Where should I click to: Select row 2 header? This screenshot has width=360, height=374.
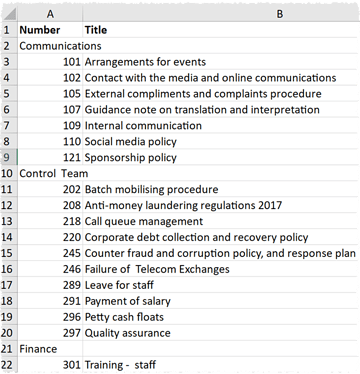(9, 46)
